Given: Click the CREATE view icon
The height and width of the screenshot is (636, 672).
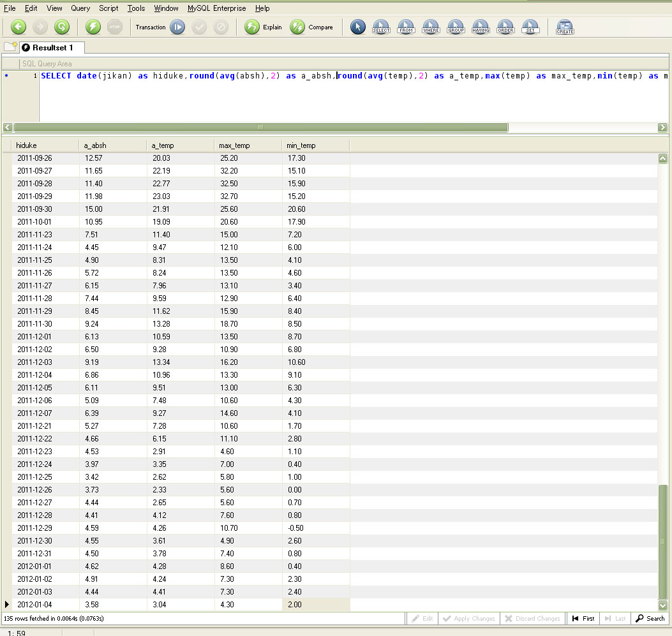Looking at the screenshot, I should pos(565,27).
